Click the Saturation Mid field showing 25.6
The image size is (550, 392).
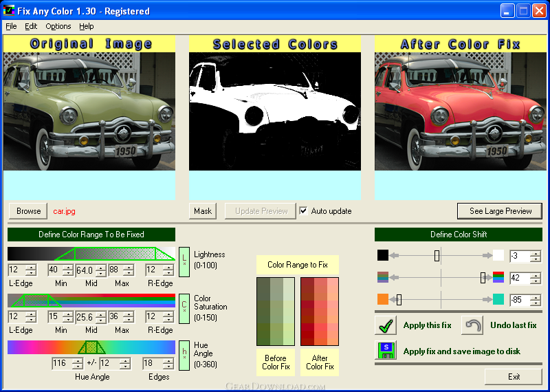pos(85,317)
